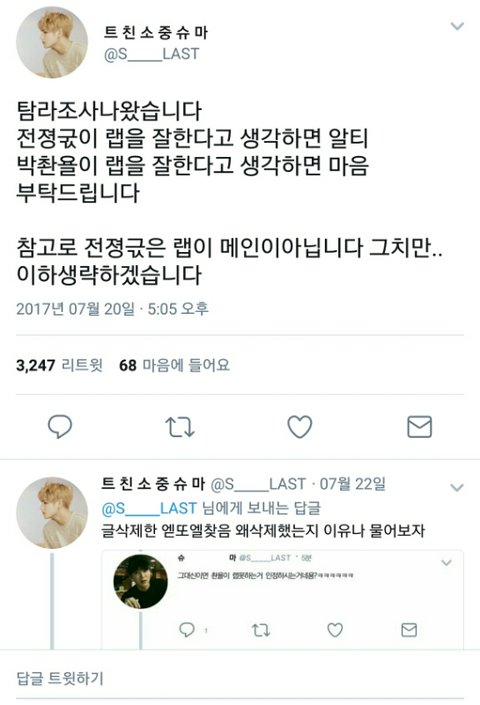Focus the 답글 트윗하기 reply field
The image size is (480, 705).
click(240, 678)
